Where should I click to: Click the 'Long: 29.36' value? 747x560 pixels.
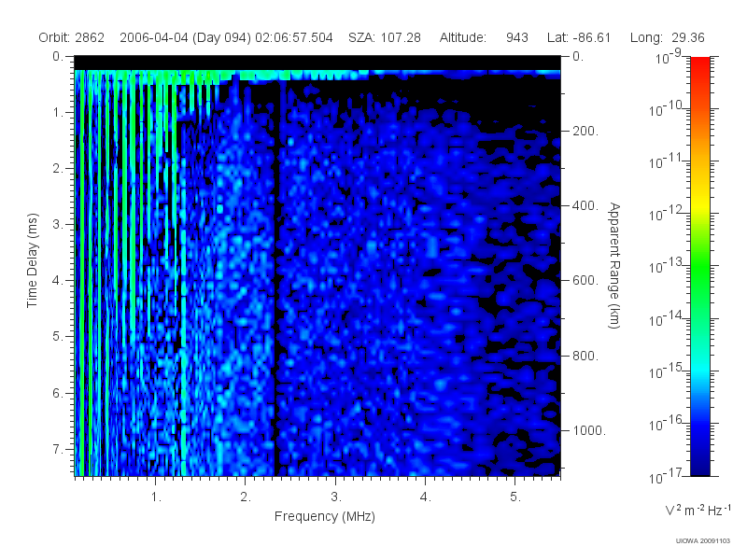tap(667, 37)
